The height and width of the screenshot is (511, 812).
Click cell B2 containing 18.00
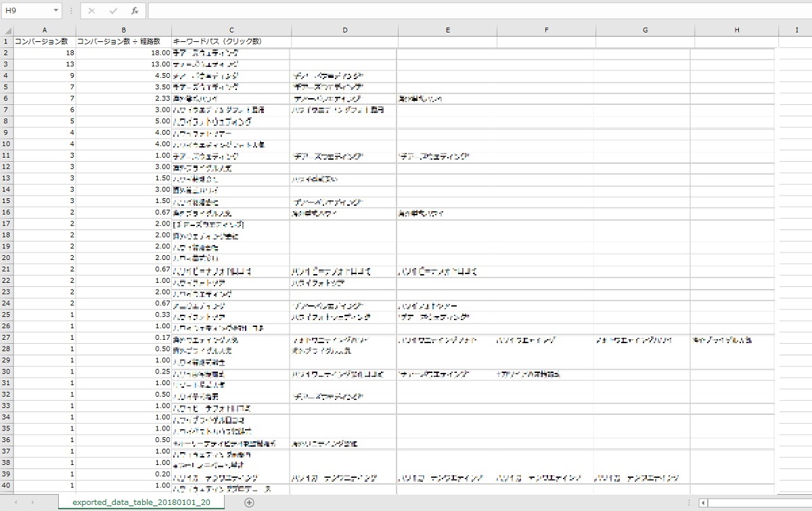point(123,52)
